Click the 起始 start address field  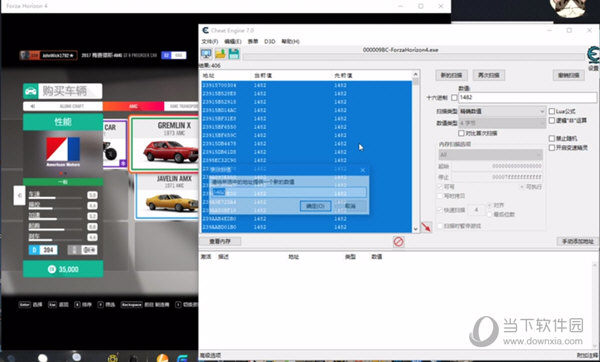497,166
